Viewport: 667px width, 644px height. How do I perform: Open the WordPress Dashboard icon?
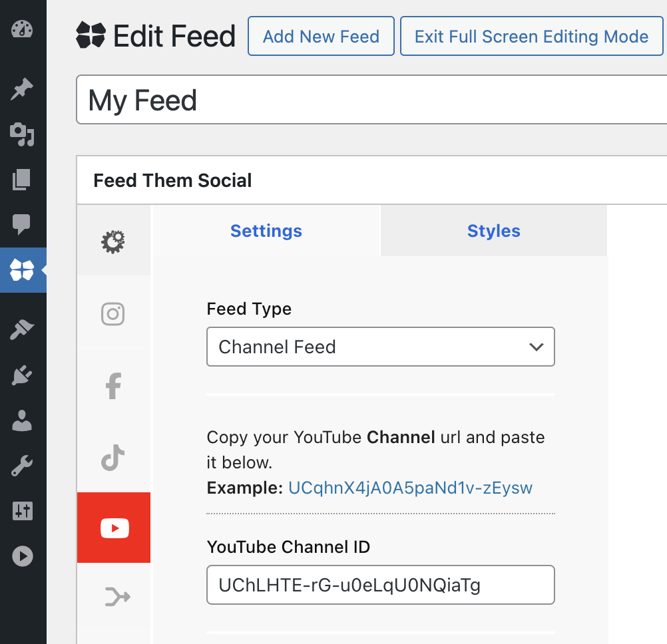pyautogui.click(x=22, y=29)
